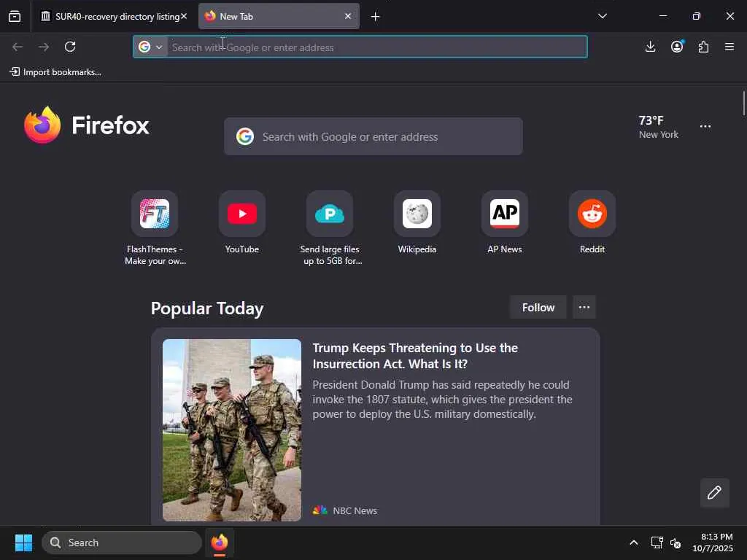The height and width of the screenshot is (560, 747).
Task: Expand the list all tabs chevron
Action: click(x=602, y=16)
